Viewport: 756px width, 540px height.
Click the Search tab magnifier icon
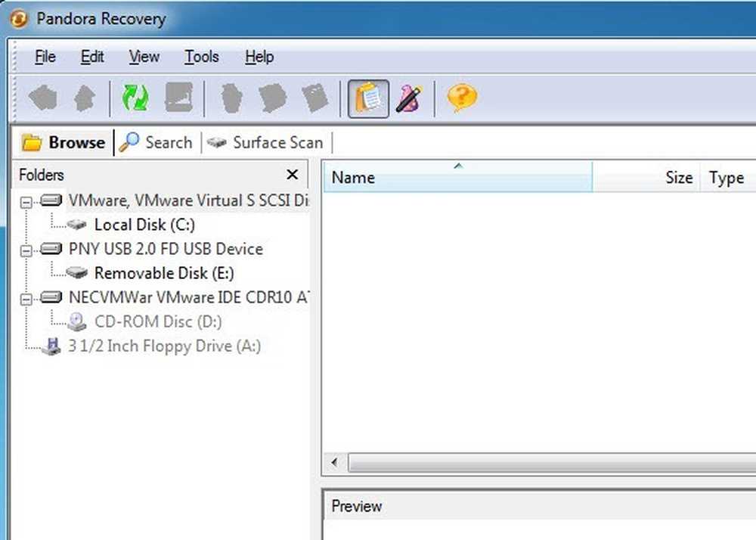pyautogui.click(x=129, y=142)
